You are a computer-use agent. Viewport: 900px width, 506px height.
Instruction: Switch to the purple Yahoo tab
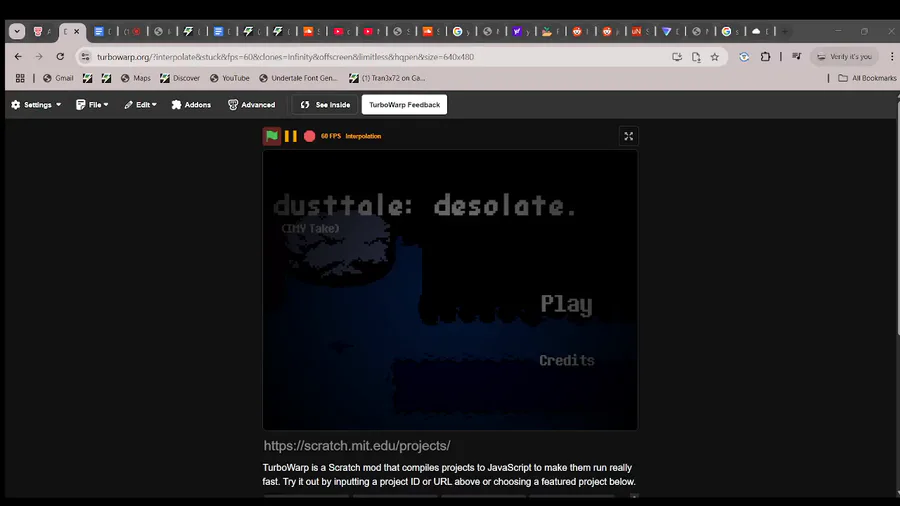521,32
